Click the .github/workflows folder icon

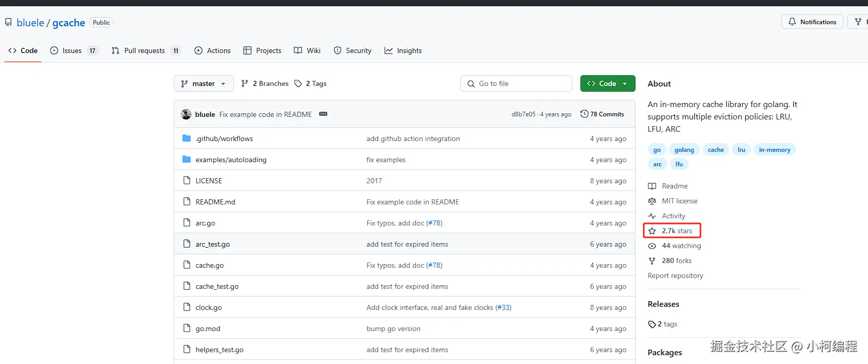187,138
